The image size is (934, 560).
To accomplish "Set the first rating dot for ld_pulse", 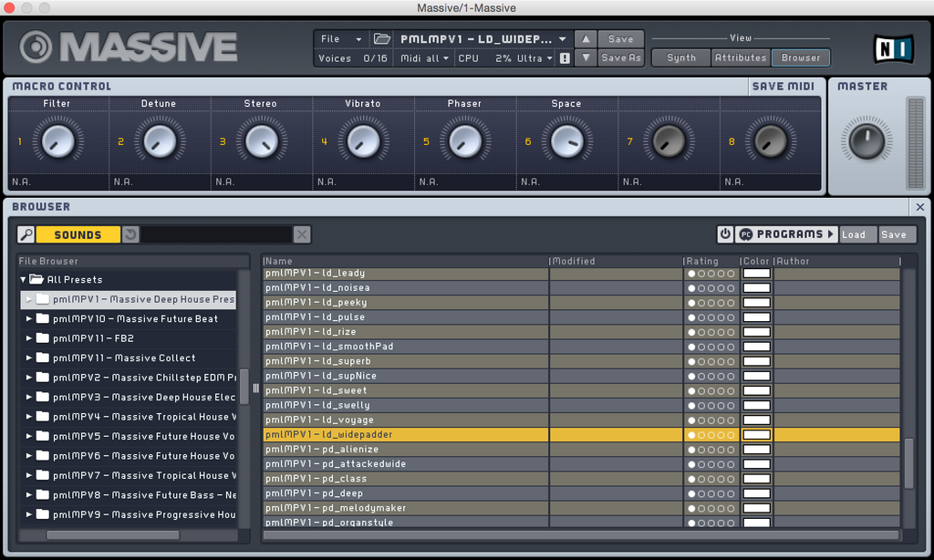I will coord(691,317).
